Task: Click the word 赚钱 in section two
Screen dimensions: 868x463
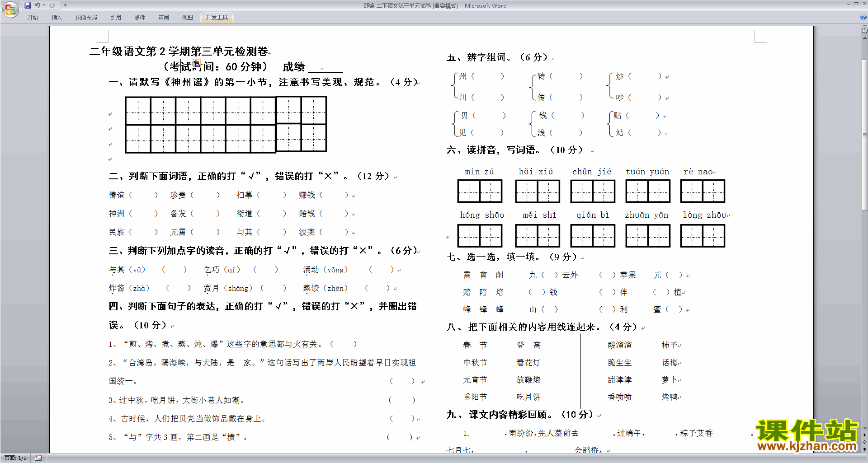Action: (x=307, y=195)
